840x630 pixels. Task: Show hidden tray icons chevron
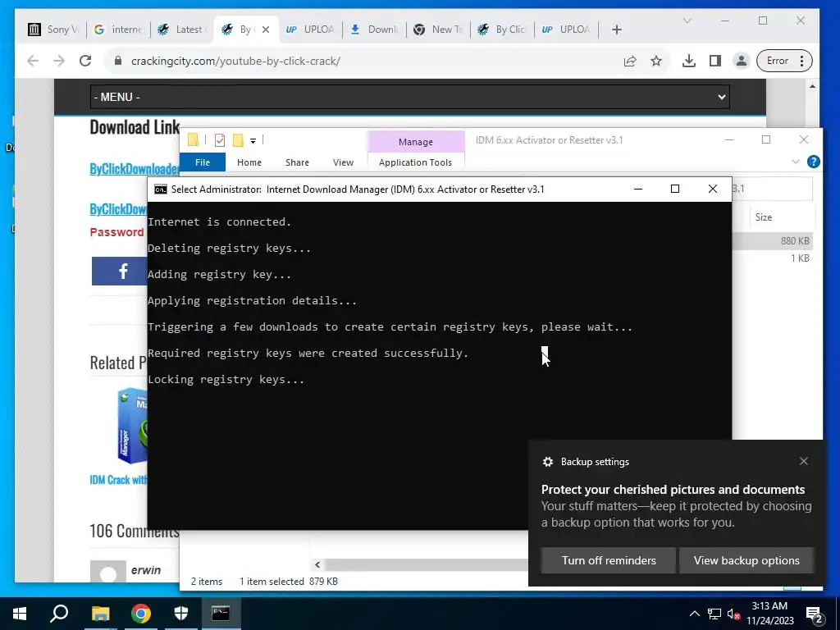click(694, 614)
